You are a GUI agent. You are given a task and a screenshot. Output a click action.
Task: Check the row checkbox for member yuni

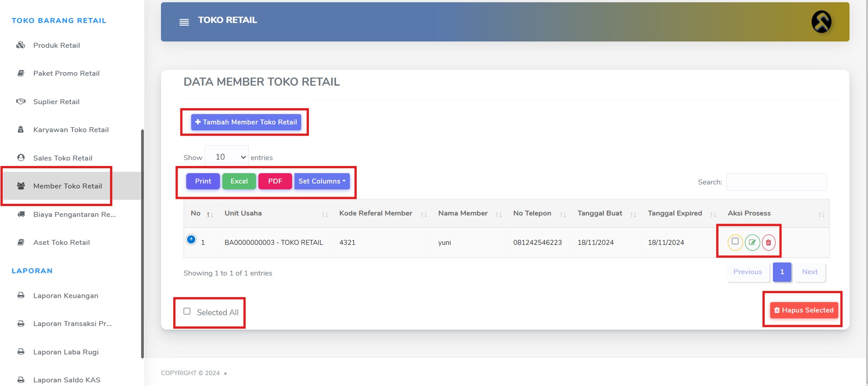point(735,241)
